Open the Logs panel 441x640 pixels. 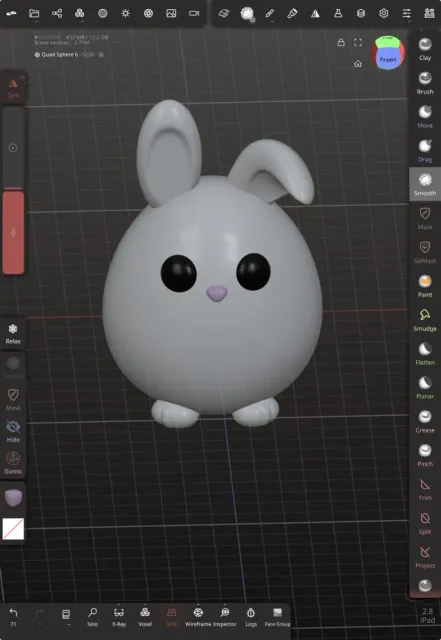click(251, 616)
